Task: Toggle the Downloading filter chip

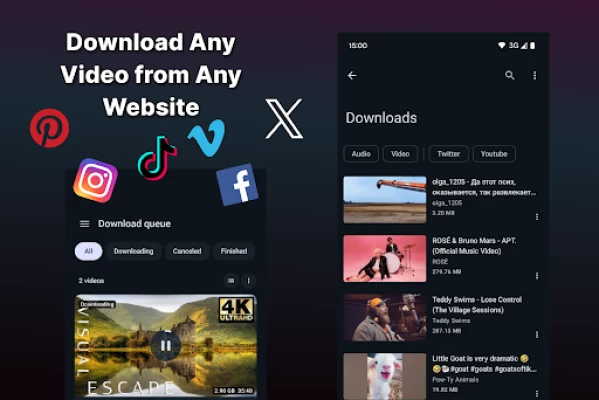Action: [x=134, y=251]
